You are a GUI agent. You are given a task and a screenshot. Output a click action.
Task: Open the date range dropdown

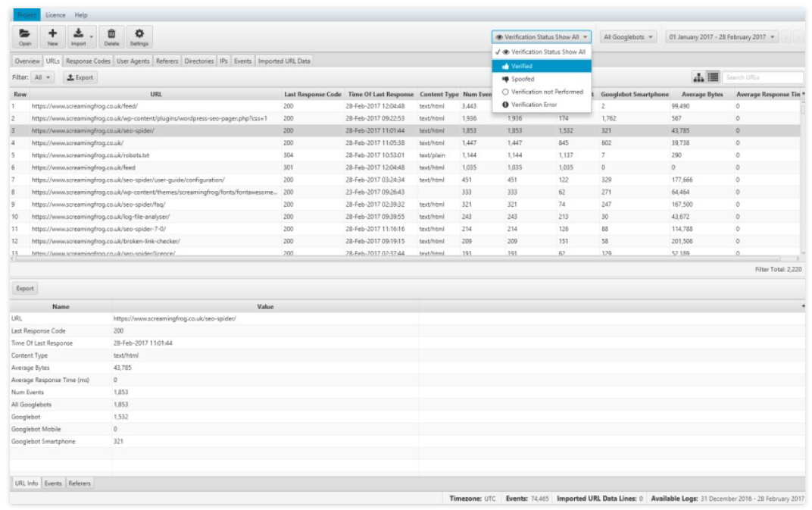coord(721,37)
